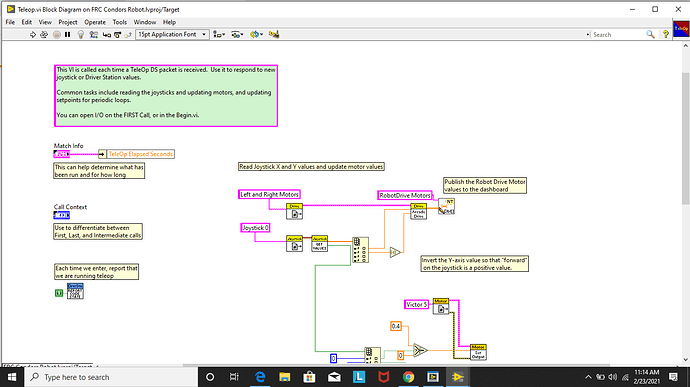Select the Select comparison node
This screenshot has height=387, width=690.
tap(420, 350)
